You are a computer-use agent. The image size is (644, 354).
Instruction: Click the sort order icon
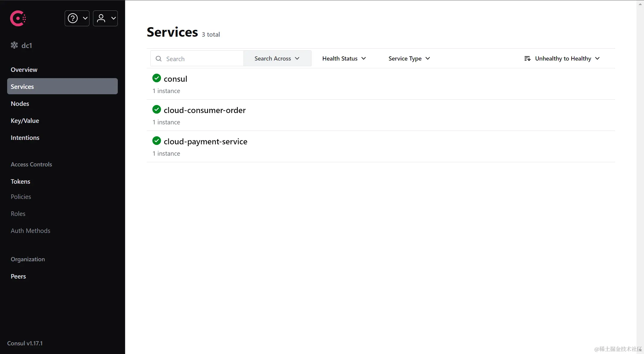[x=527, y=58]
